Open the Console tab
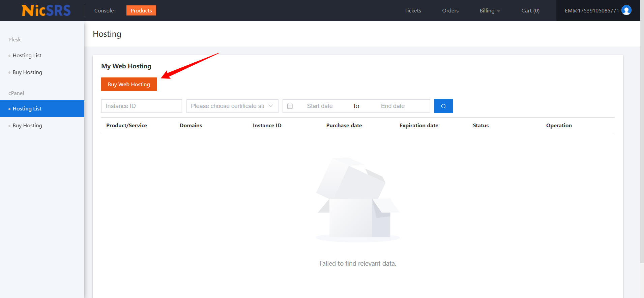This screenshot has height=298, width=644. pyautogui.click(x=104, y=11)
